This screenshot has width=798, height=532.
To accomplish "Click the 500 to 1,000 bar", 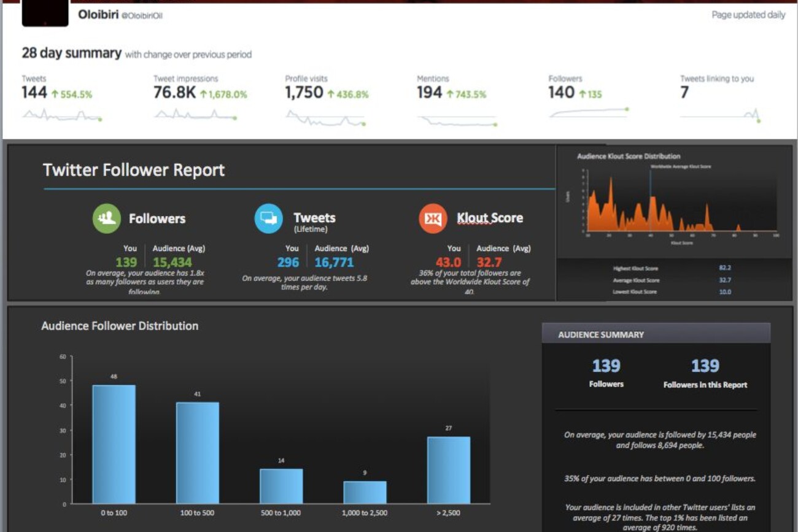I will pos(281,486).
